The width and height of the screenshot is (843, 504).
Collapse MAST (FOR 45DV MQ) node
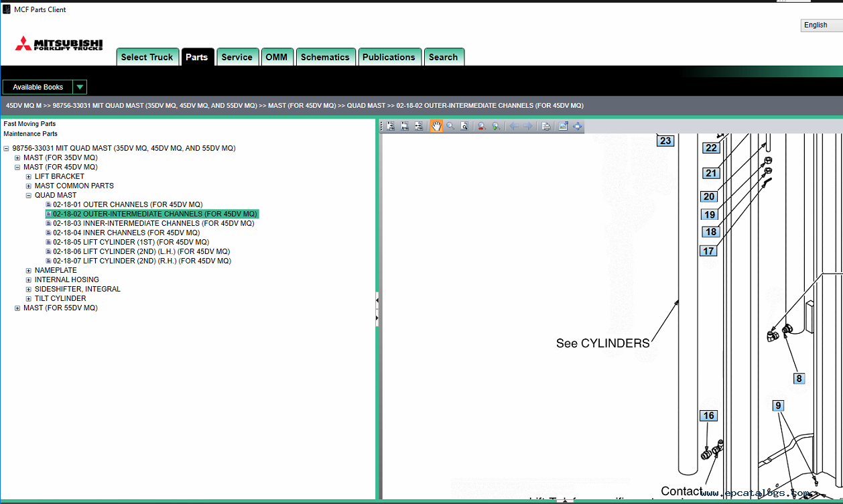pyautogui.click(x=17, y=167)
